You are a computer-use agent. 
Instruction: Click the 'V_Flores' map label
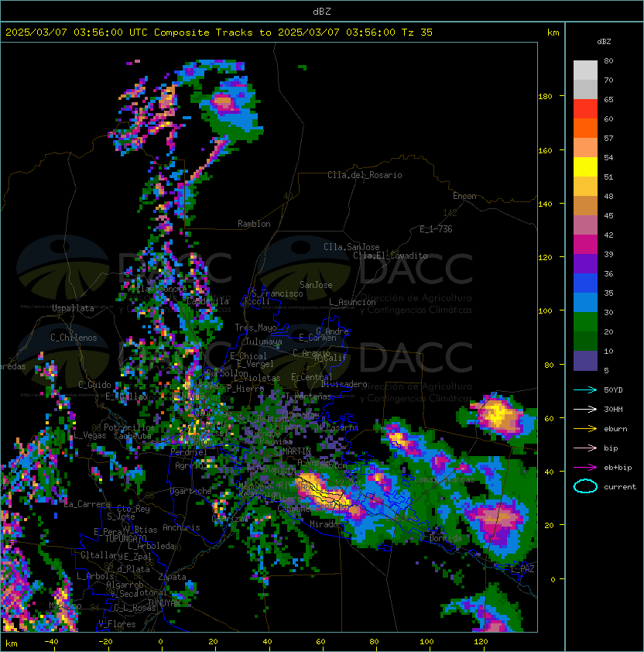117,625
